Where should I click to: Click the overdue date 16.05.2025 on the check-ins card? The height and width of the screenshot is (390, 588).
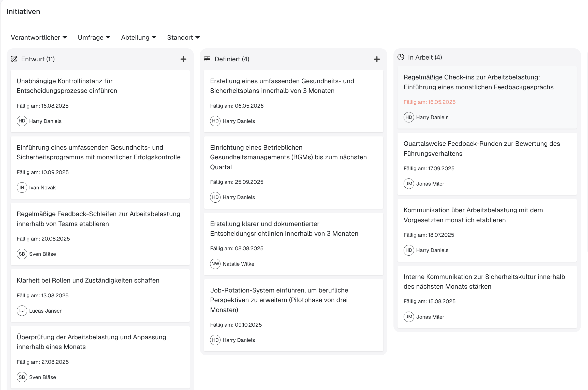(429, 102)
